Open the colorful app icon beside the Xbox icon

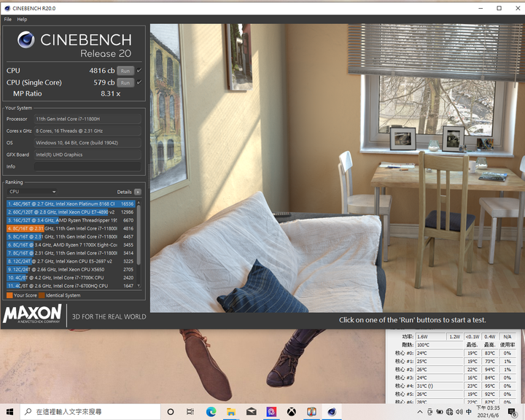tap(312, 412)
